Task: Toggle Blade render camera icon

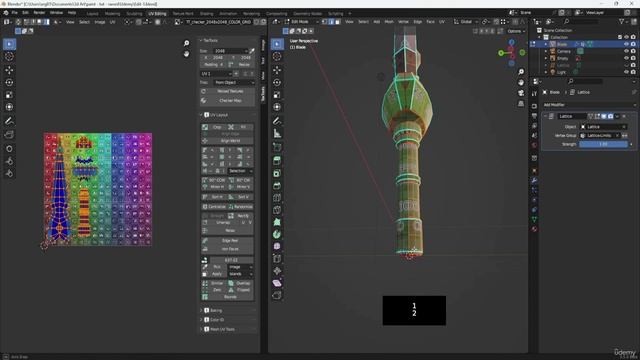Action: (x=633, y=44)
